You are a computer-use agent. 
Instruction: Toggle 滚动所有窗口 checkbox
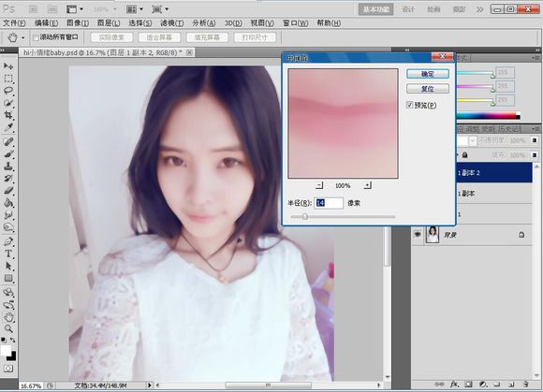click(36, 37)
